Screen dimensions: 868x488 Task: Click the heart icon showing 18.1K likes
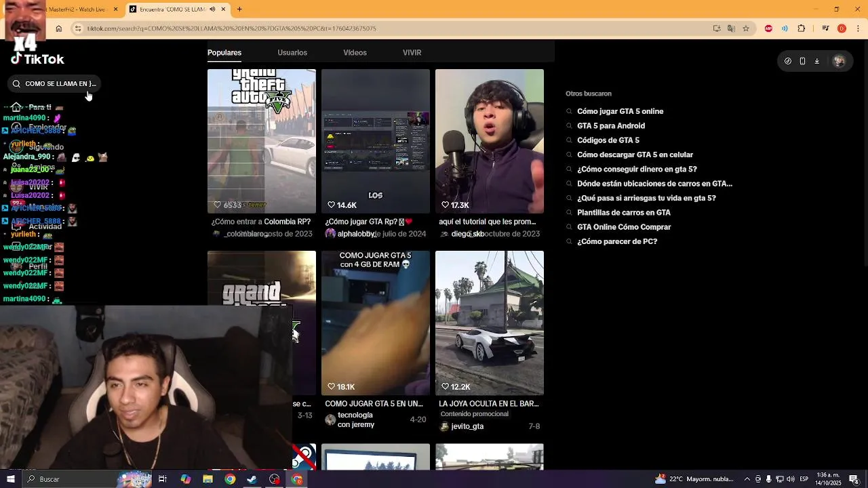[x=332, y=386]
